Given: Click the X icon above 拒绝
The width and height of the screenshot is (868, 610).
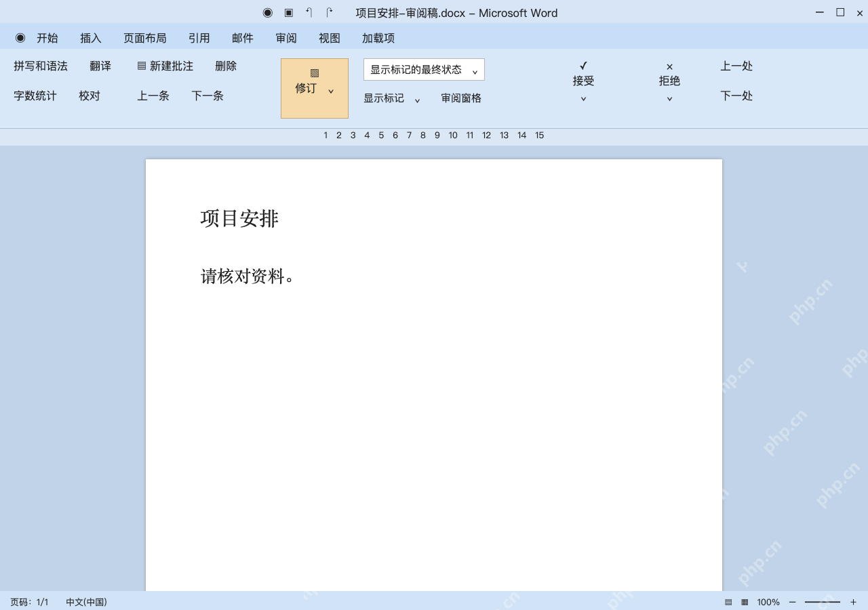Looking at the screenshot, I should pyautogui.click(x=669, y=66).
